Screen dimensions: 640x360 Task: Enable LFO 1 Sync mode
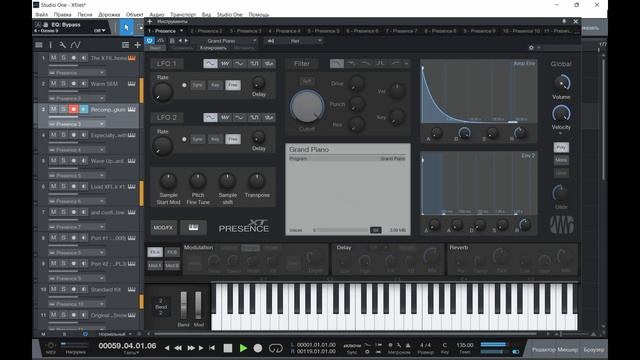click(x=198, y=85)
